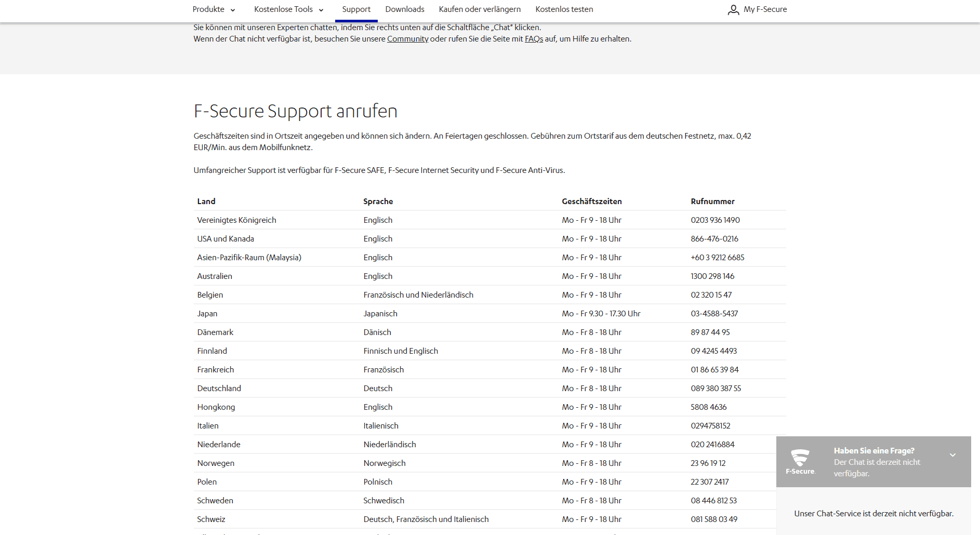This screenshot has width=980, height=535.
Task: Click the Rufnummer column header
Action: tap(713, 202)
